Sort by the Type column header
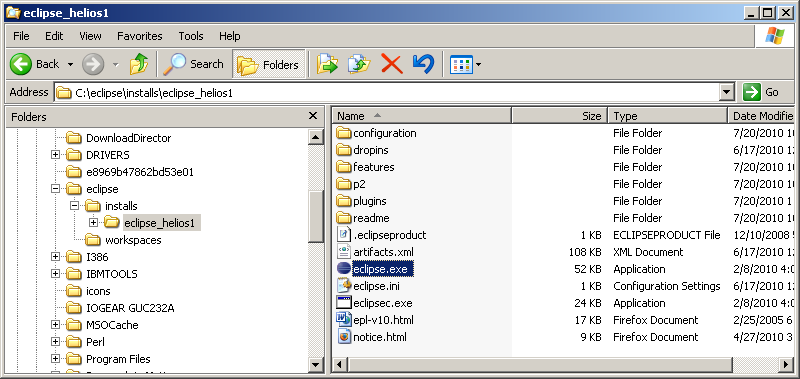This screenshot has height=379, width=800. click(667, 116)
